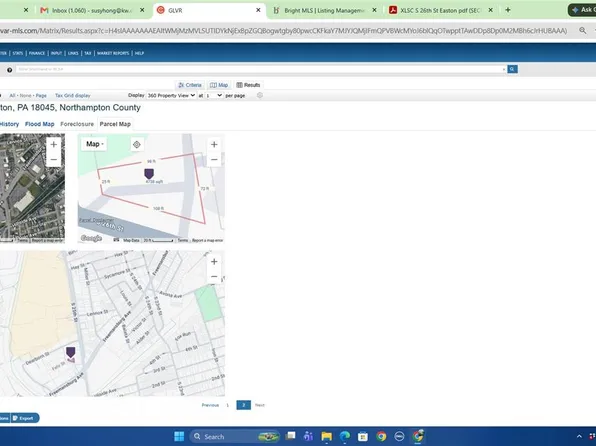Go to Previous results page

point(210,405)
